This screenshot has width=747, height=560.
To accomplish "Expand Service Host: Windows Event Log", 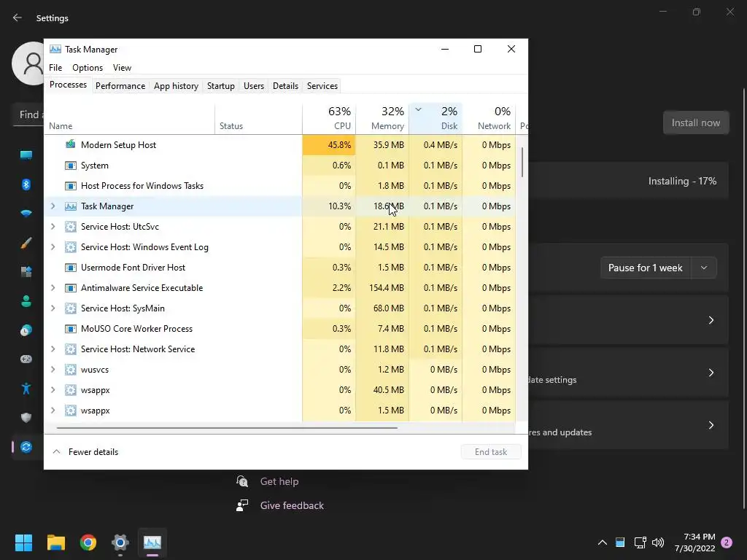I will 53,247.
